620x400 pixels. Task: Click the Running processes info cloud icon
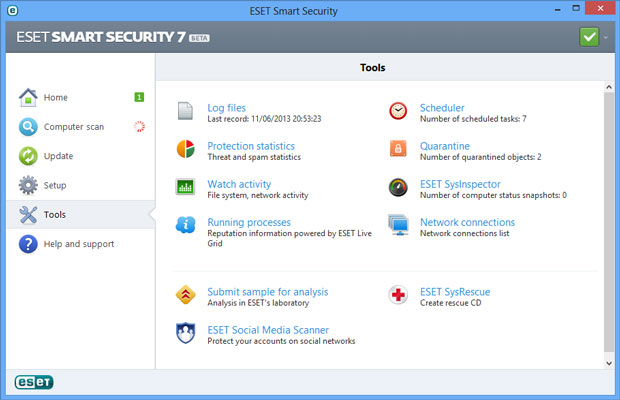click(185, 225)
